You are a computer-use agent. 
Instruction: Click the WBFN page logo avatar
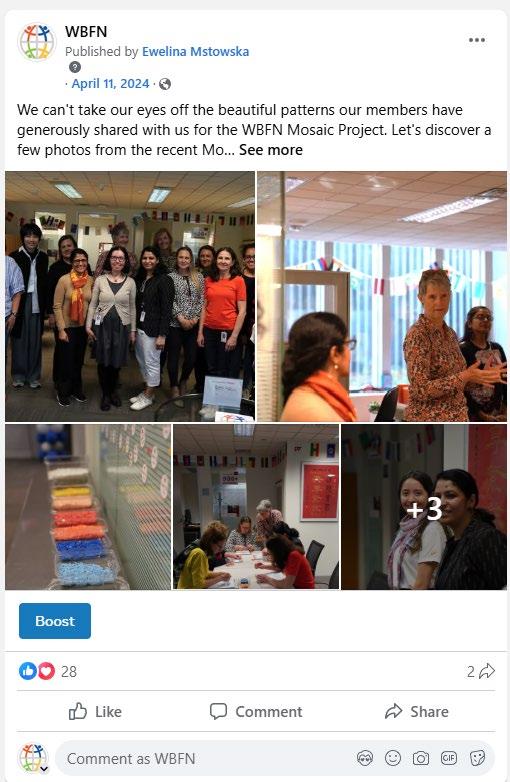[36, 42]
